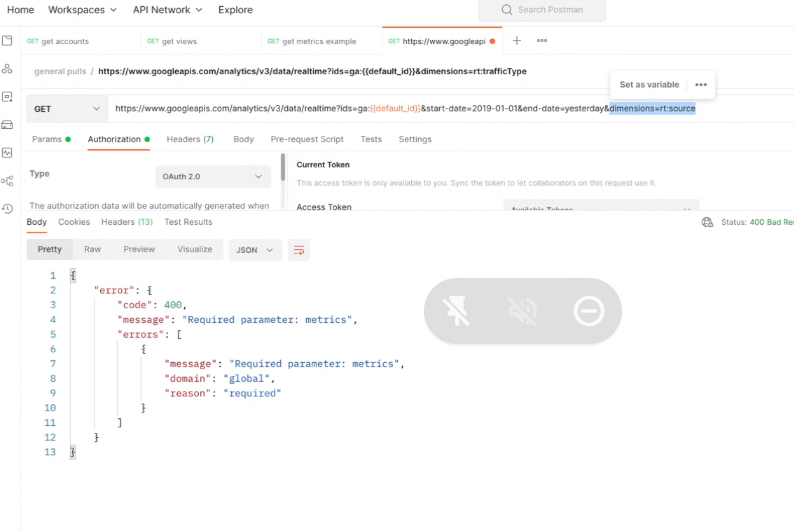This screenshot has height=531, width=794.
Task: Expand Workspaces menu
Action: (x=82, y=10)
